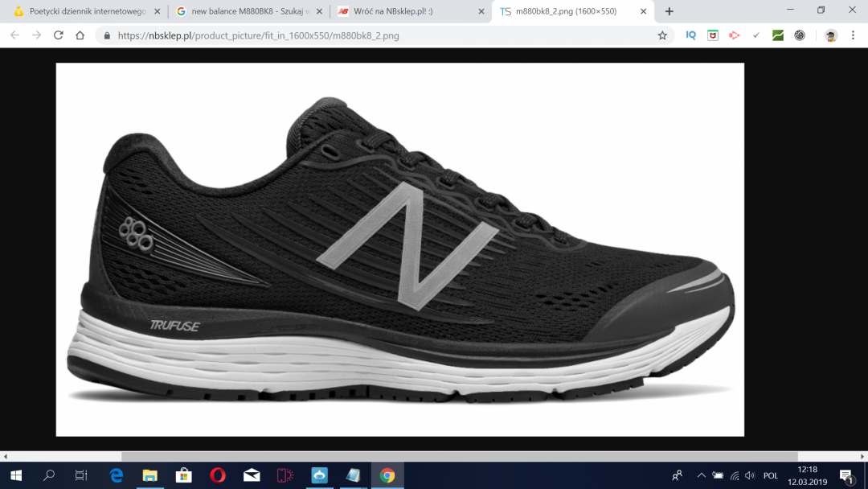Screen dimensions: 868x489
Task: Click the checkmark extension icon
Action: pos(755,35)
